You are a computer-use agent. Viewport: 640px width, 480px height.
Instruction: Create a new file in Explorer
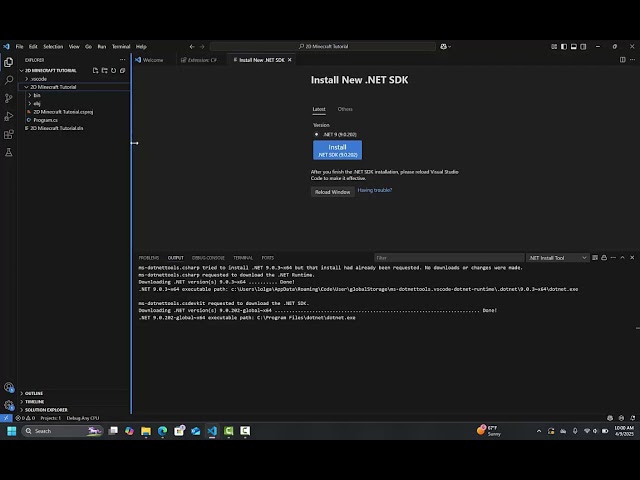point(96,71)
